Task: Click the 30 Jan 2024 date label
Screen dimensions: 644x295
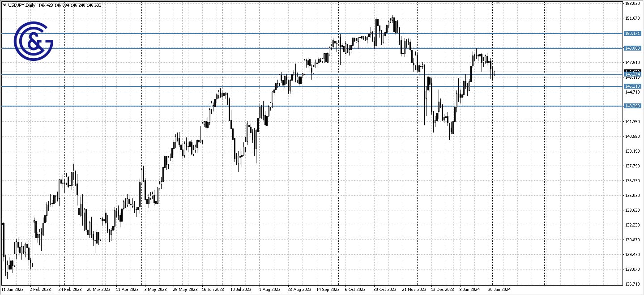Action: click(x=499, y=290)
